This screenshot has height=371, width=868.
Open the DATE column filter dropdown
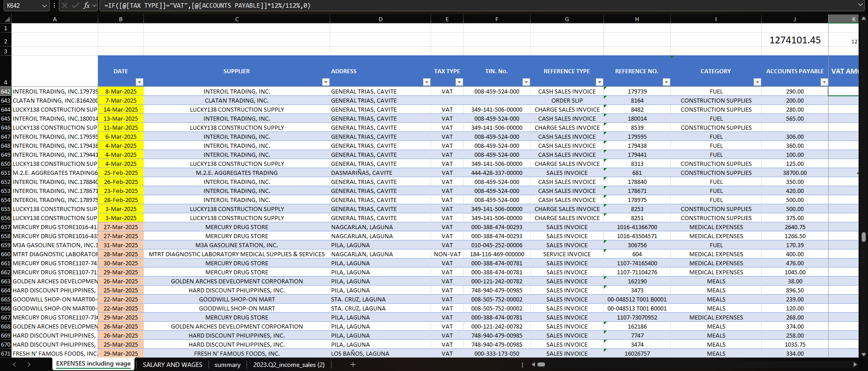pos(139,82)
